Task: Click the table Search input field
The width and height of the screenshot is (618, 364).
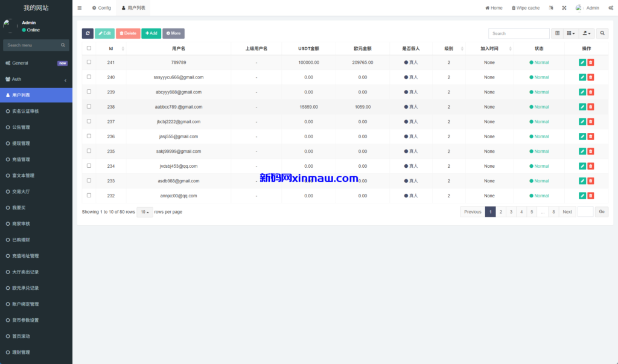Action: pyautogui.click(x=518, y=33)
